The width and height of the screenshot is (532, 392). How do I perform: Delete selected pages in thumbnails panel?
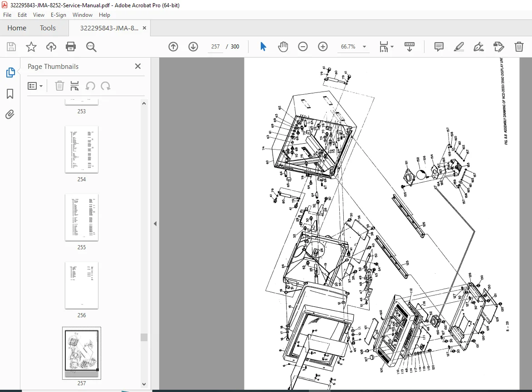coord(59,86)
